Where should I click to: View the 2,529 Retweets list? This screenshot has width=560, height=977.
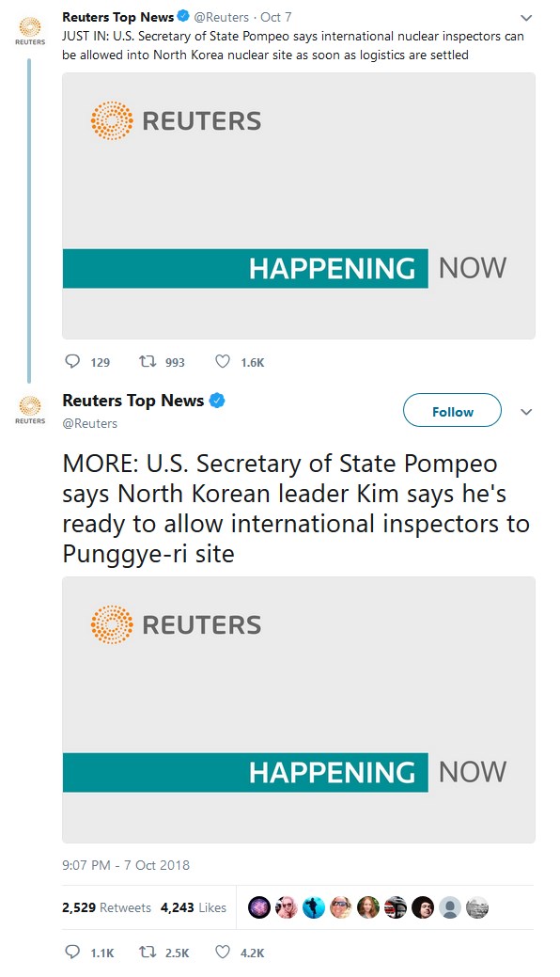(106, 907)
